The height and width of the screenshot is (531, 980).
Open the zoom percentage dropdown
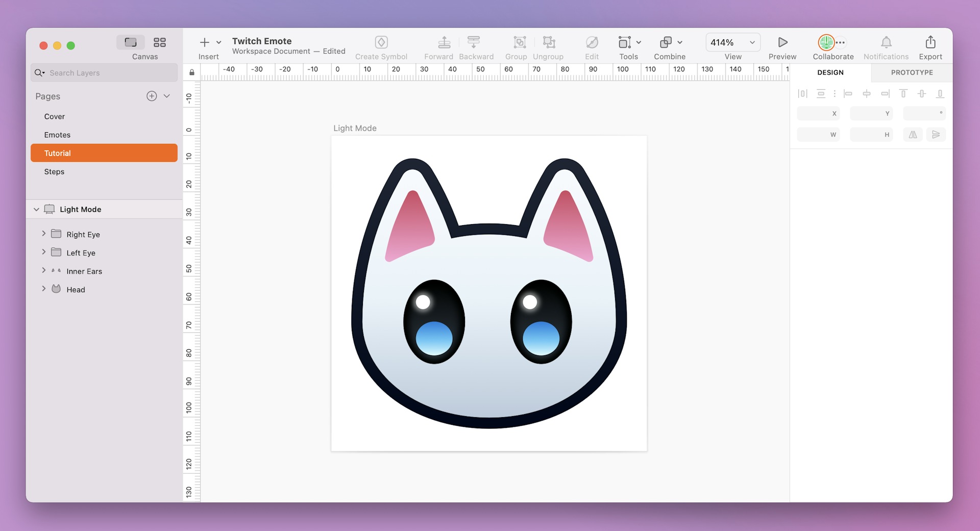(751, 42)
